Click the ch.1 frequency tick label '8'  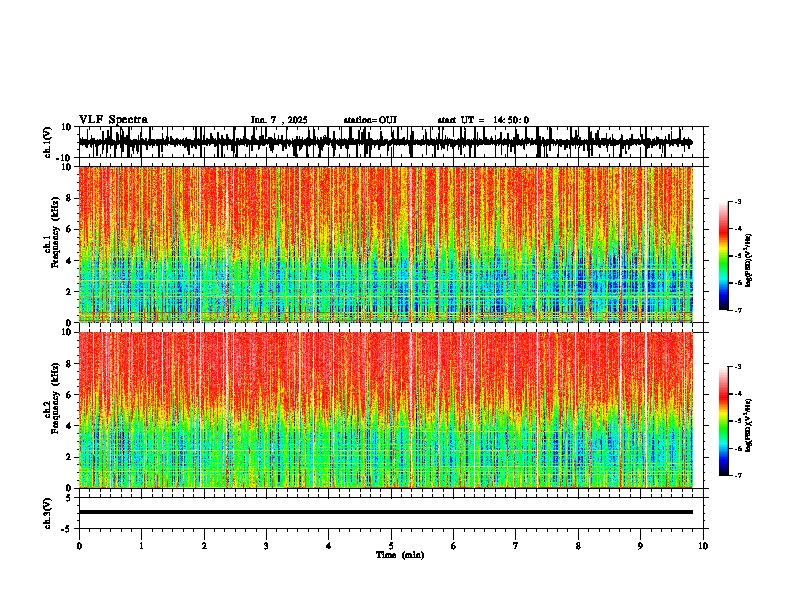tap(70, 198)
